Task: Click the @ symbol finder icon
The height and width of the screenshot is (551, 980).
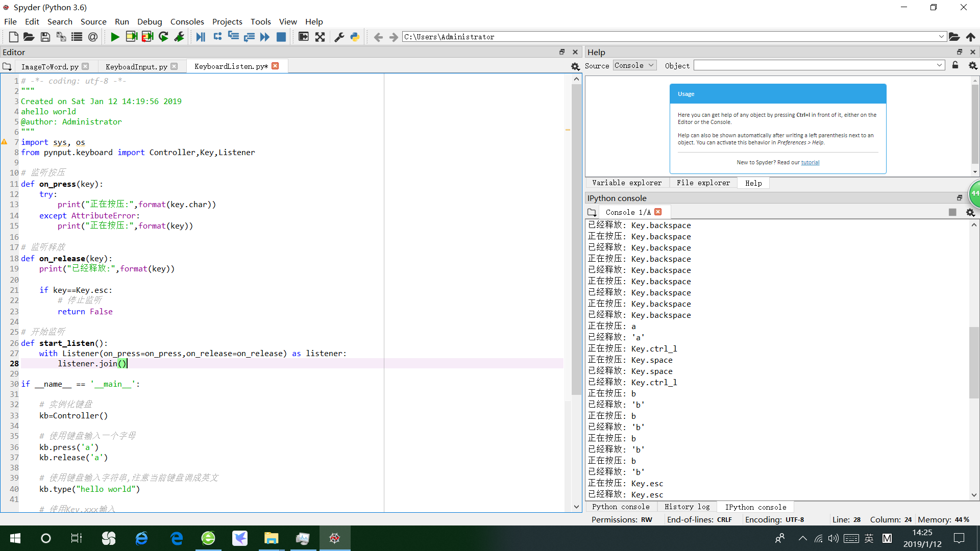Action: click(93, 37)
